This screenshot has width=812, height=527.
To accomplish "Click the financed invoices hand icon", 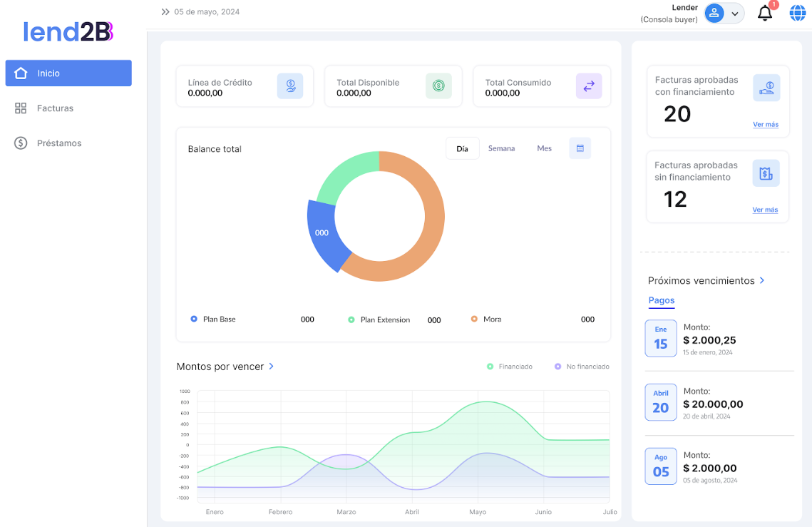I will [766, 88].
